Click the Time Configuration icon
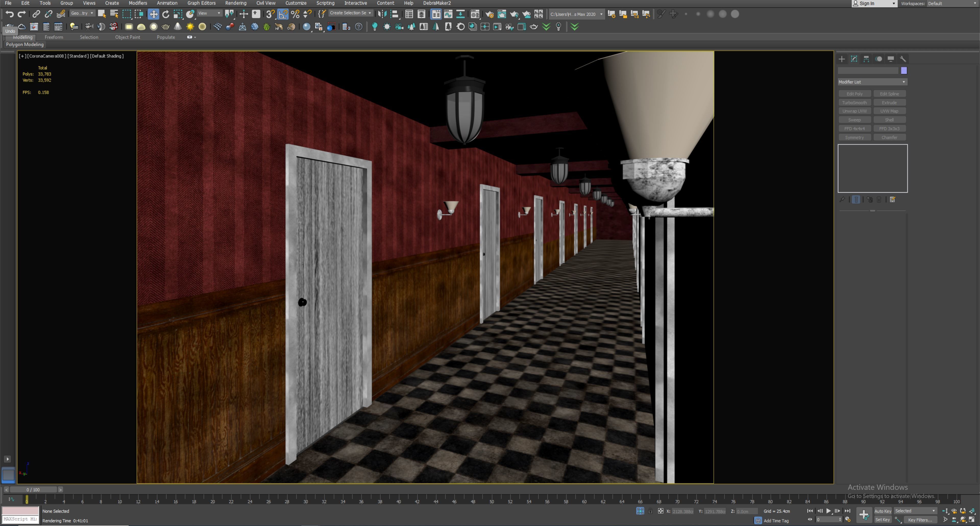Image resolution: width=980 pixels, height=526 pixels. (x=848, y=520)
